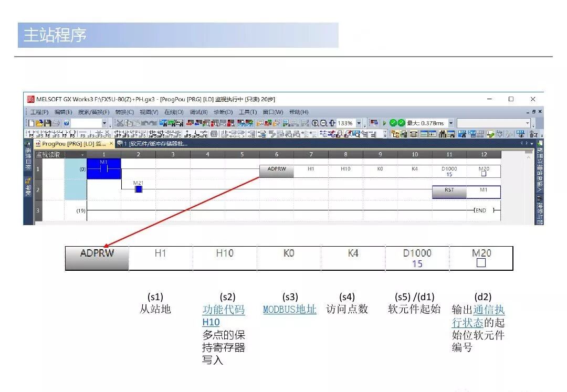567x392 pixels.
Task: Save the project using the floppy icon
Action: [x=48, y=123]
